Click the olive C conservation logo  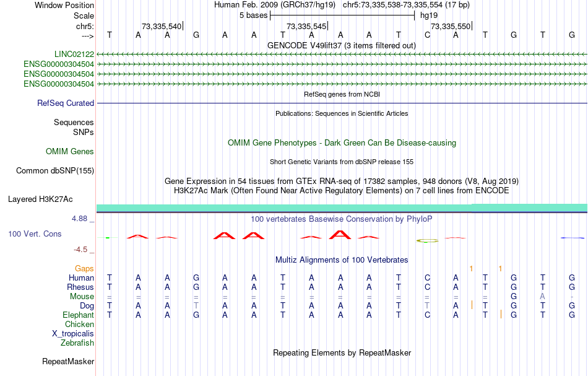click(x=427, y=241)
